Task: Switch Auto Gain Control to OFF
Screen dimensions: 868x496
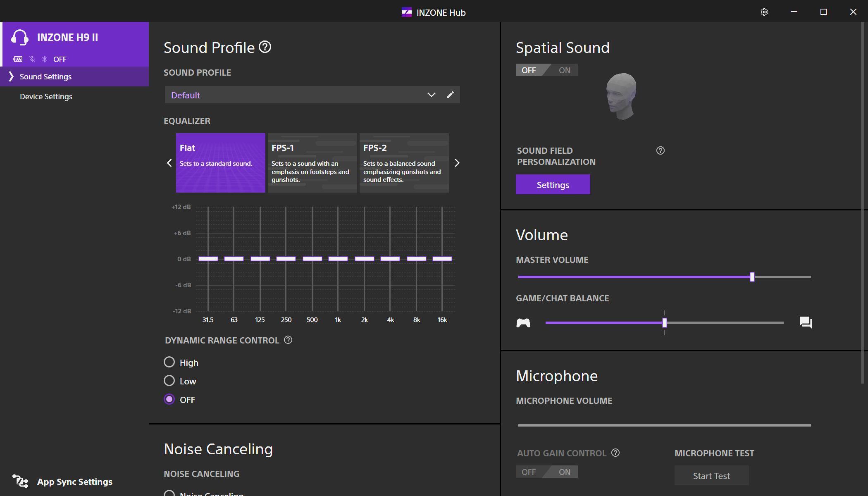Action: pos(529,472)
